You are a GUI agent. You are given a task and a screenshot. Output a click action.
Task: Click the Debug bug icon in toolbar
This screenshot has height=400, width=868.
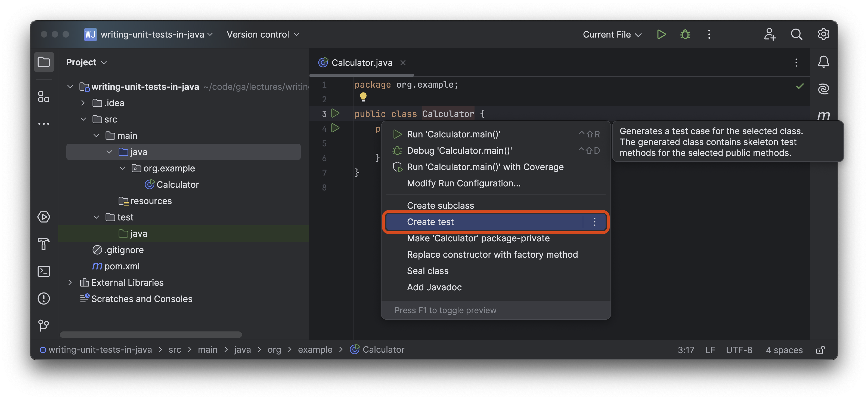pos(685,34)
